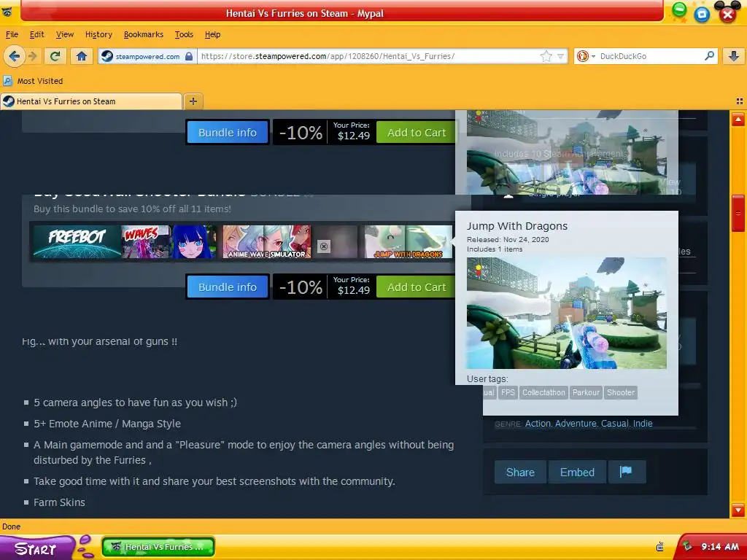Open the FREEBOT bundle item thumbnail
747x560 pixels.
[77, 242]
